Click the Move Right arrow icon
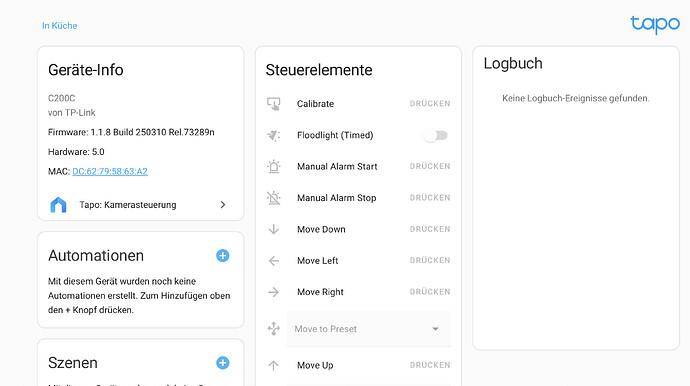This screenshot has width=690, height=386. click(273, 292)
